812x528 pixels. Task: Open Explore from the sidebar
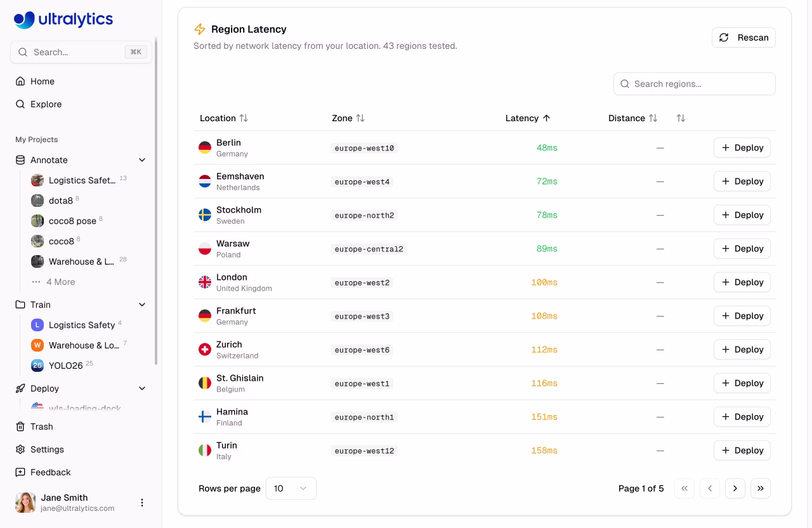pos(20,104)
